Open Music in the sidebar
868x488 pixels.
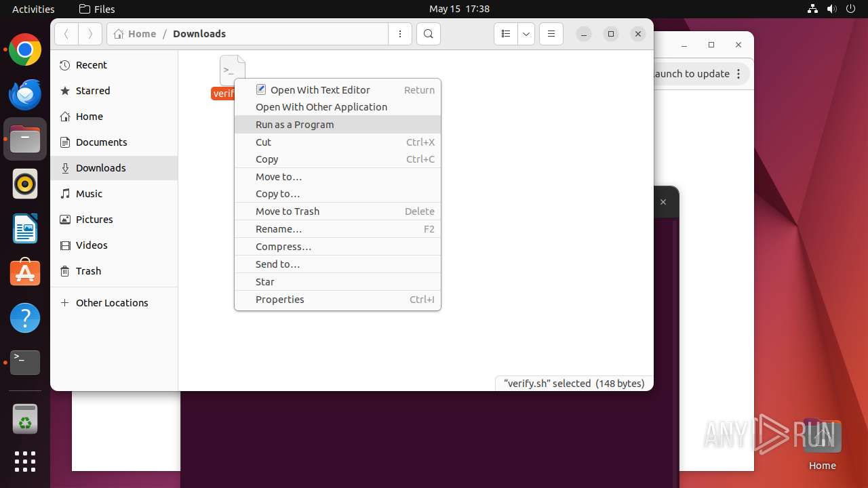(114, 194)
